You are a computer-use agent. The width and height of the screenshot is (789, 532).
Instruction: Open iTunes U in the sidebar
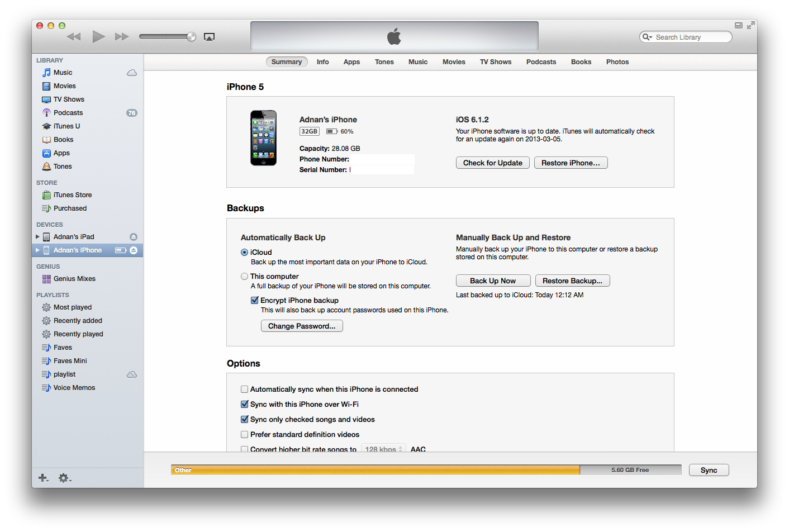[x=66, y=126]
